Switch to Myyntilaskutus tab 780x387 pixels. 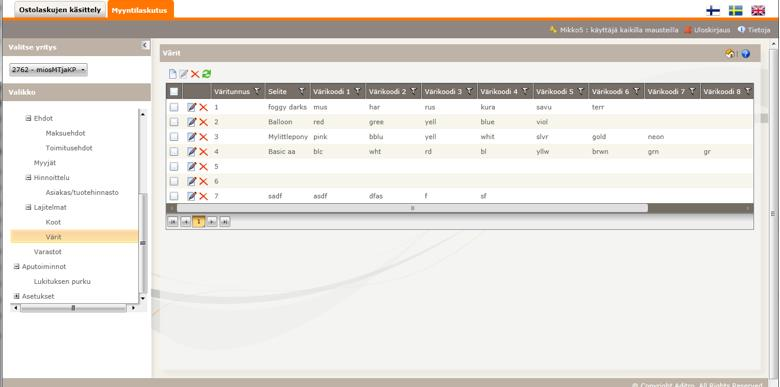pos(139,10)
